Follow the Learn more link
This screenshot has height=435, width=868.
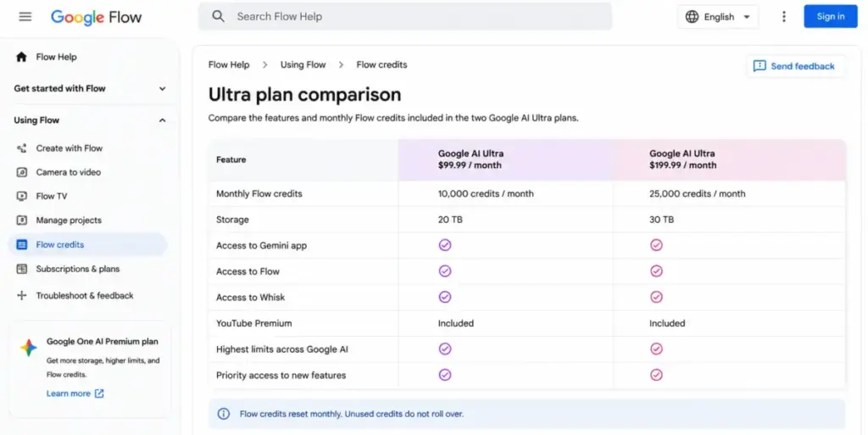click(68, 393)
